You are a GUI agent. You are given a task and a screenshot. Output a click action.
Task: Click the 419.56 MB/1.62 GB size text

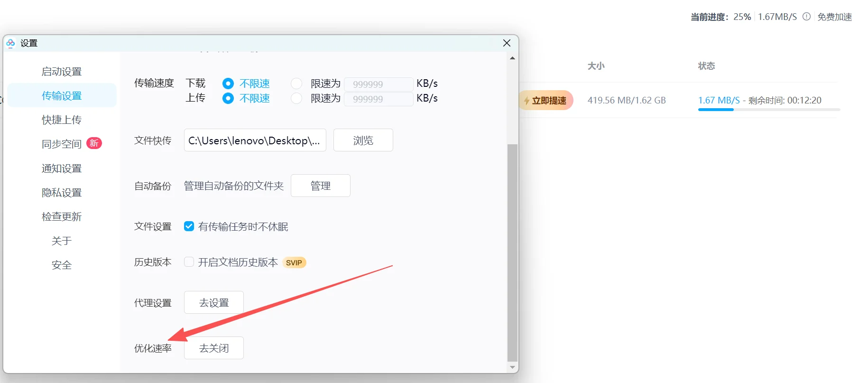click(627, 100)
